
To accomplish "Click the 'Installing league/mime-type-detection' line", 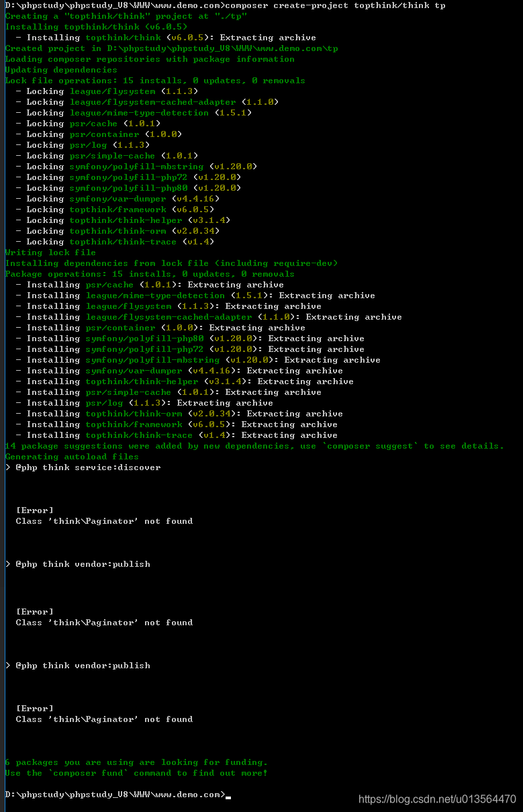I will pyautogui.click(x=195, y=296).
